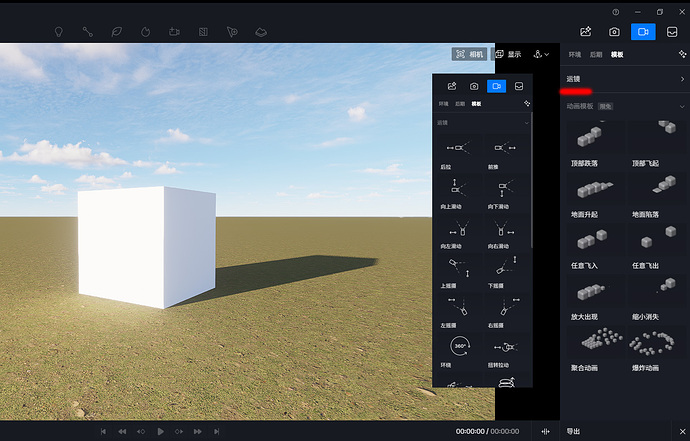Open the person view dropdown in viewport

tap(543, 54)
